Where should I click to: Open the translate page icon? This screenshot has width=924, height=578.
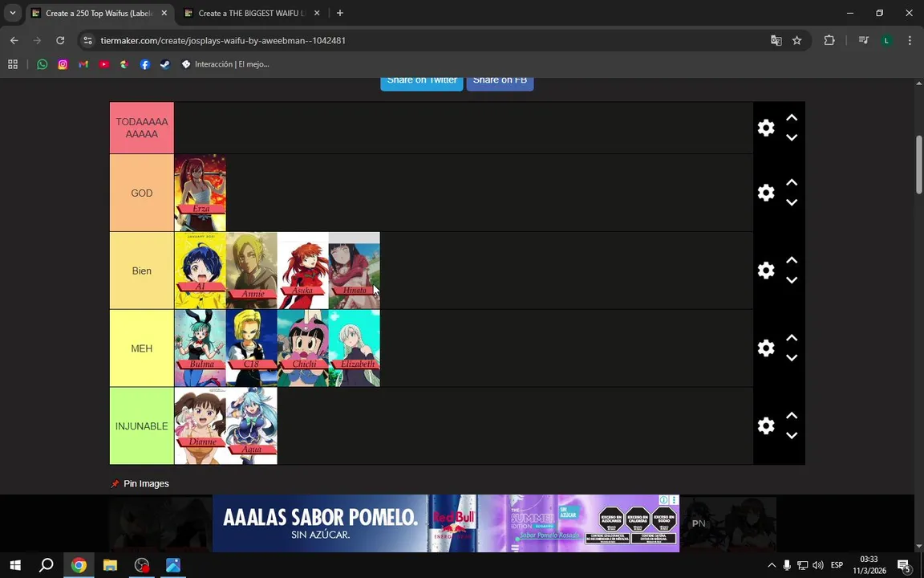pos(776,41)
